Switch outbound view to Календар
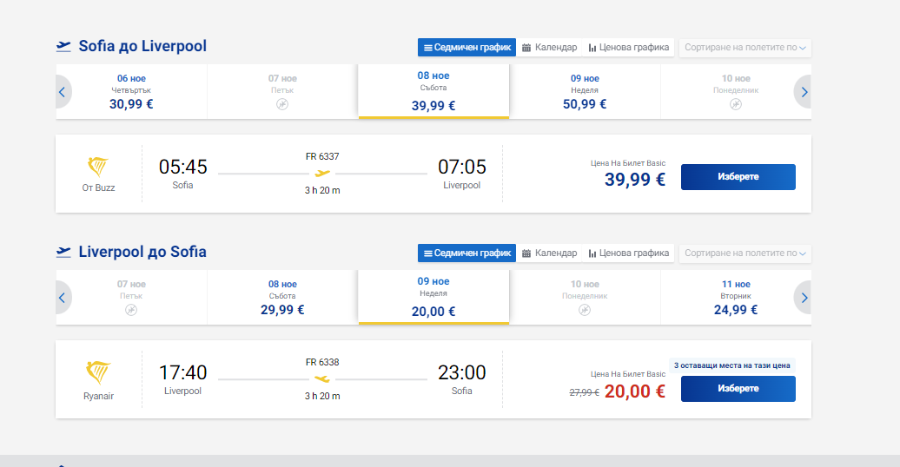 point(549,48)
